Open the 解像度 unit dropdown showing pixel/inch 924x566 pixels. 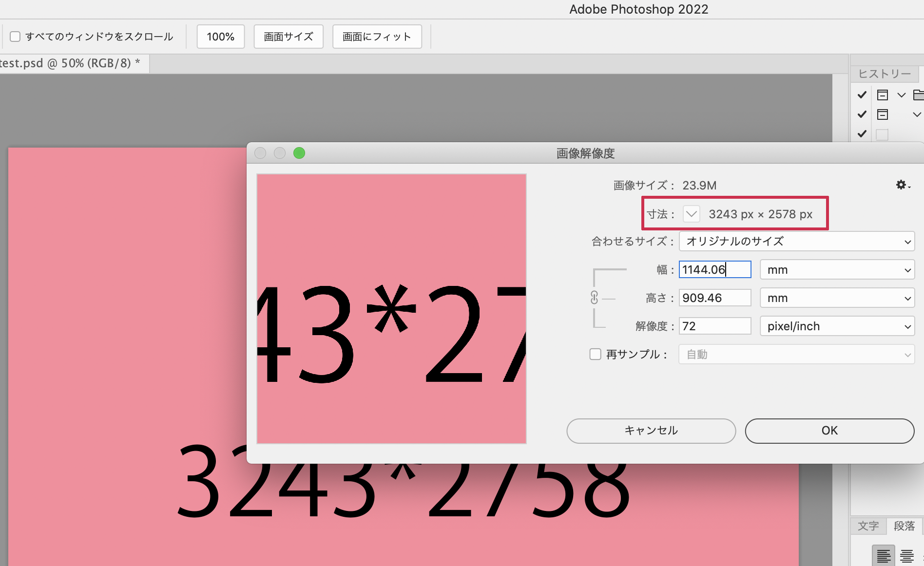[837, 326]
